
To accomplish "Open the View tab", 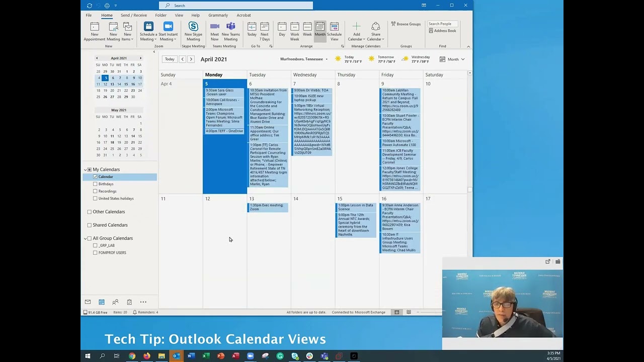I will click(x=179, y=15).
